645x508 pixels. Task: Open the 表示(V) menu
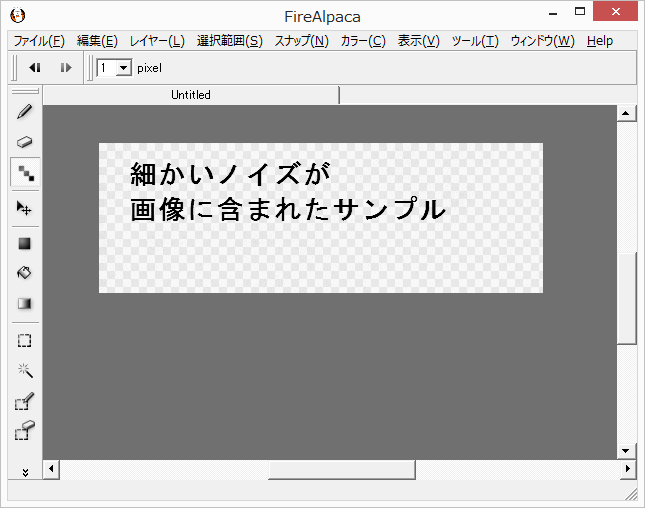point(418,41)
